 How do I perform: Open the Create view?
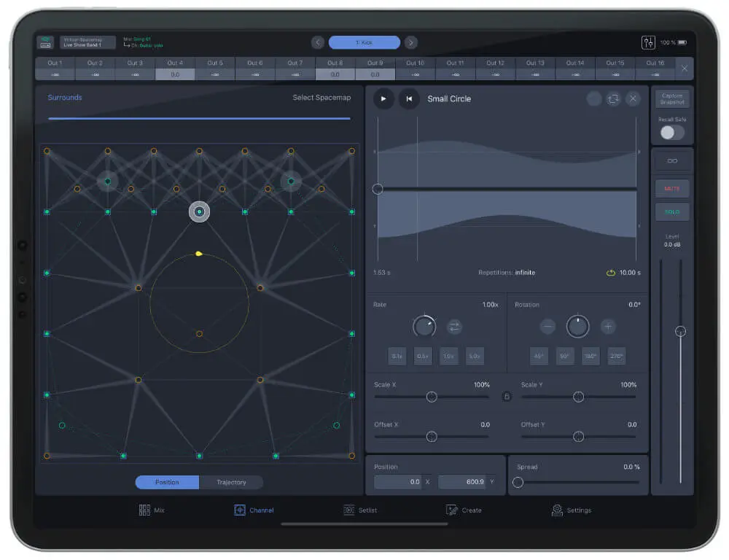pyautogui.click(x=464, y=510)
